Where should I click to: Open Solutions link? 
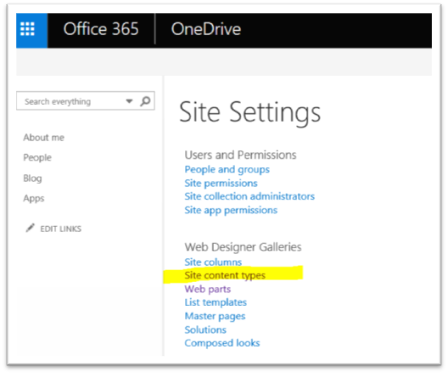point(205,330)
